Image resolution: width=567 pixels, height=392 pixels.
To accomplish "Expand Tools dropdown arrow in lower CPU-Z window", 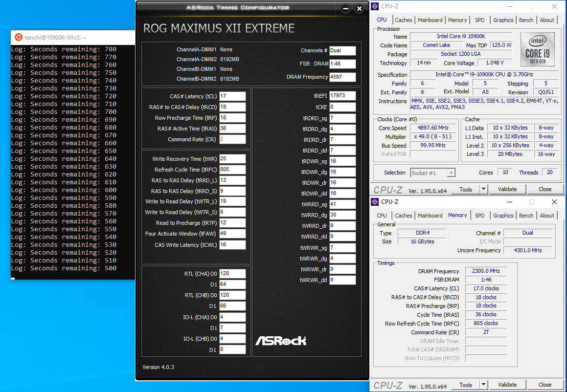I will [x=484, y=385].
